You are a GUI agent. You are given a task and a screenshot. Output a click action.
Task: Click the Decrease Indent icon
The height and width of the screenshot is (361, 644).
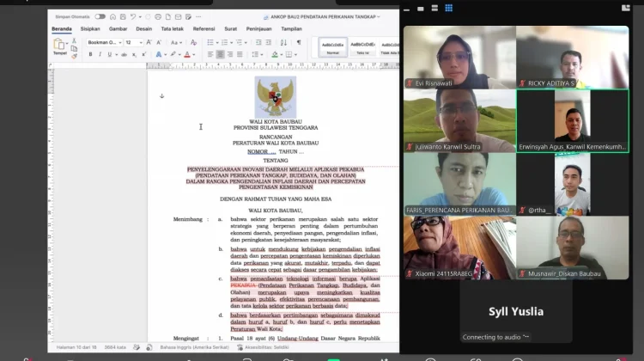[x=258, y=42]
